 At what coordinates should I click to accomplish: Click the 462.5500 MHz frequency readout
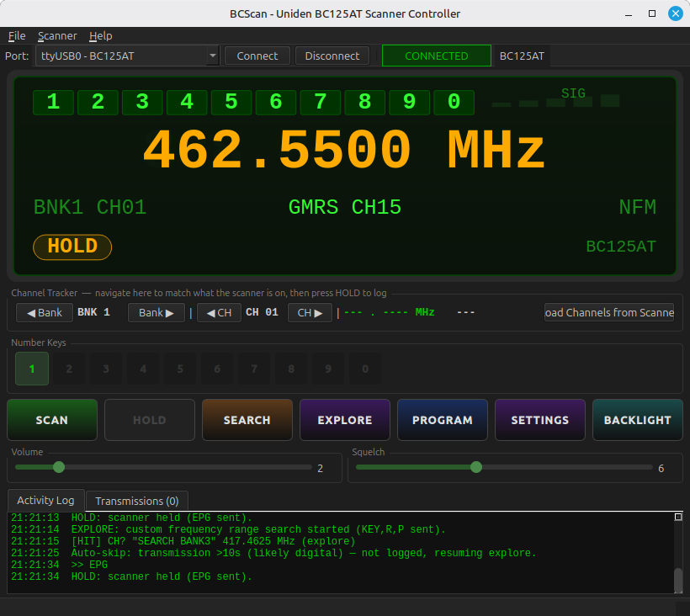coord(344,150)
